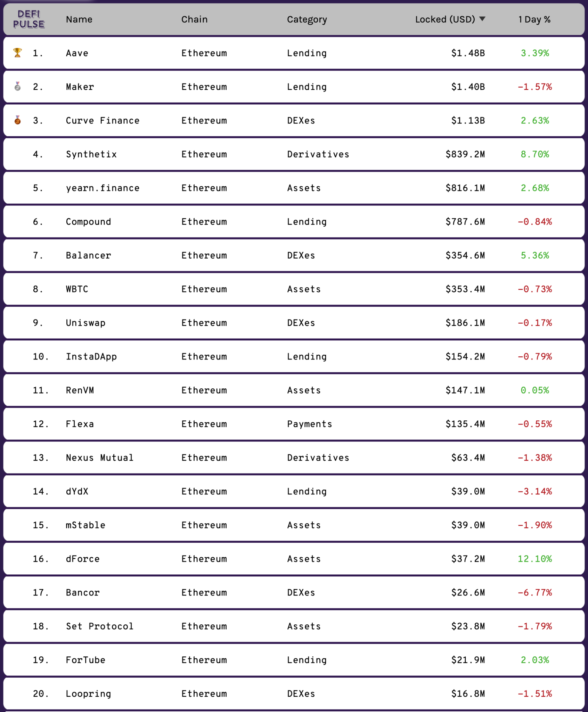
Task: Select the Compound row
Action: point(294,221)
